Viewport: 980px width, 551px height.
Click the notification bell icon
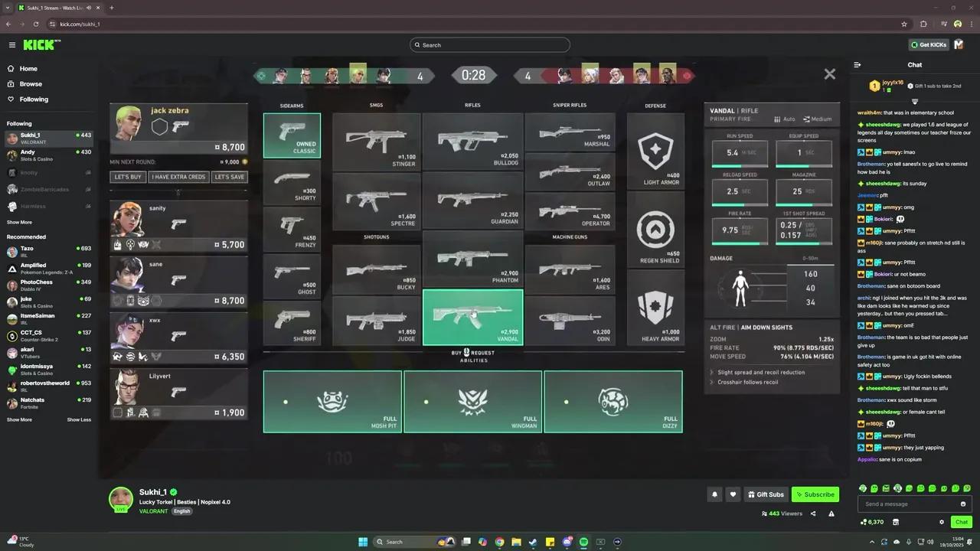[715, 494]
